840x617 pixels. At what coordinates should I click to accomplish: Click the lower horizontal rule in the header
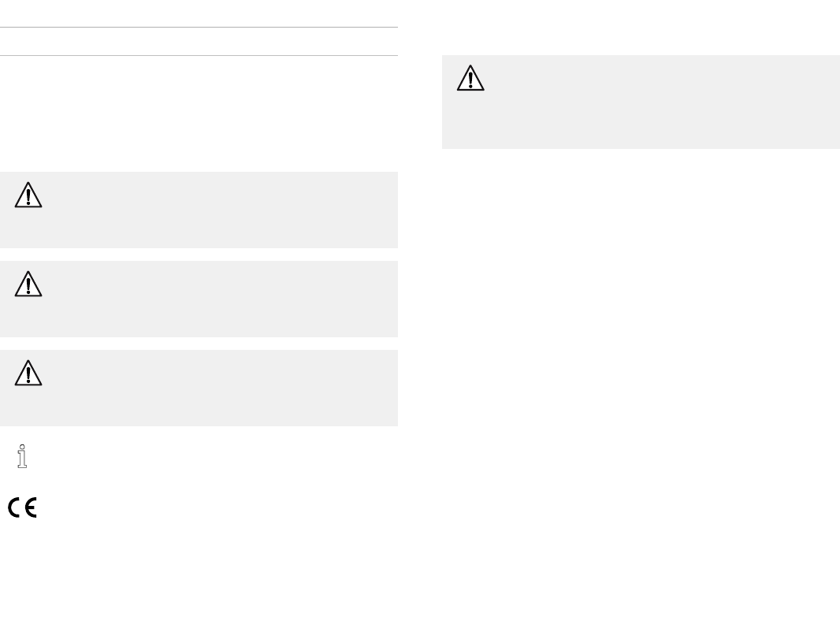(x=199, y=55)
